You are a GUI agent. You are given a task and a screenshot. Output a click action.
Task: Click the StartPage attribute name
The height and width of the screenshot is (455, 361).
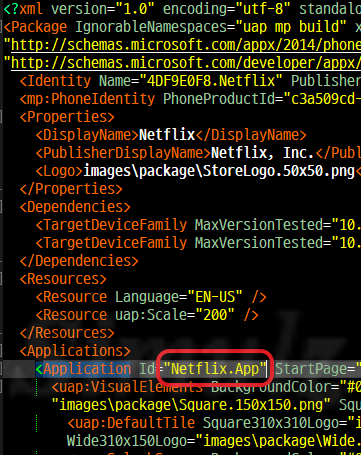click(x=311, y=369)
